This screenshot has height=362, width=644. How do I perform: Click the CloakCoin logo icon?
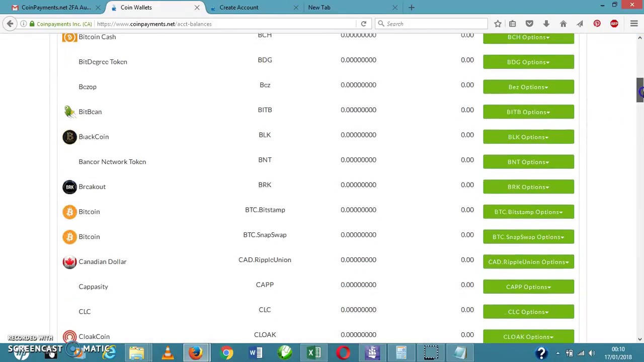coord(69,336)
